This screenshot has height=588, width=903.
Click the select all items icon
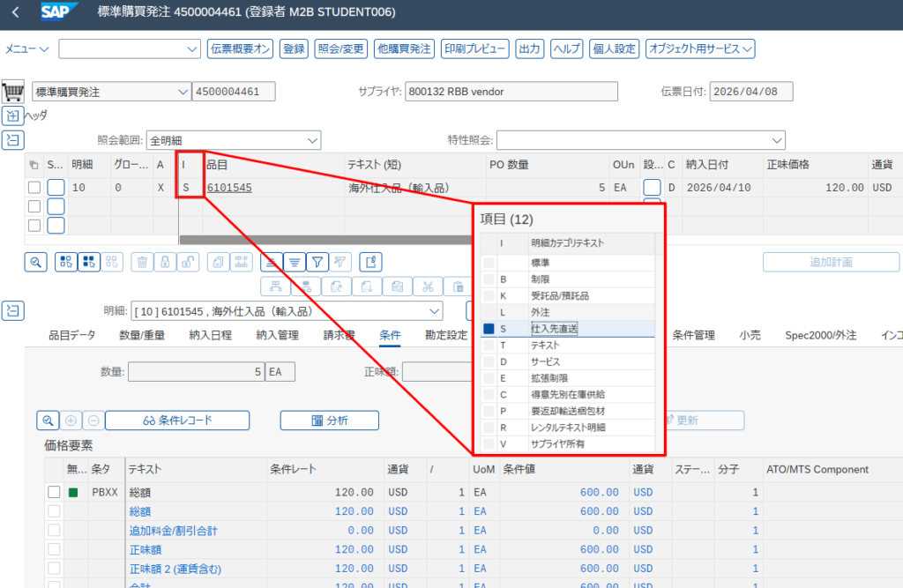(x=66, y=262)
